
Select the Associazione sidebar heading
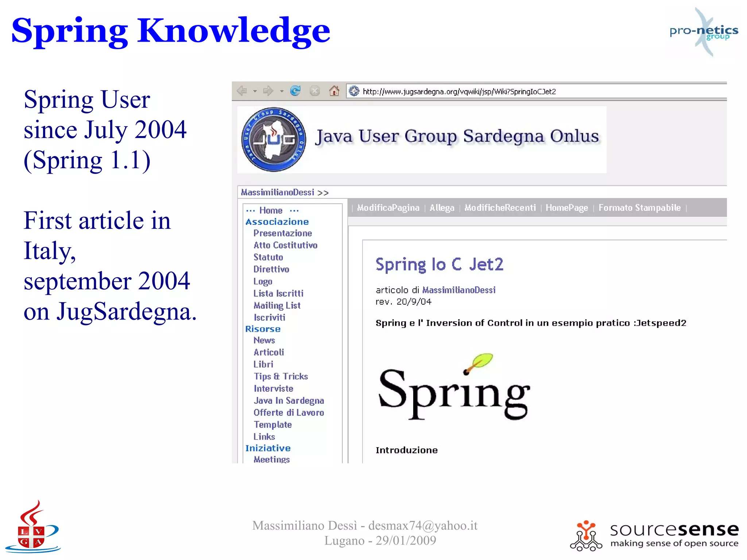coord(277,222)
